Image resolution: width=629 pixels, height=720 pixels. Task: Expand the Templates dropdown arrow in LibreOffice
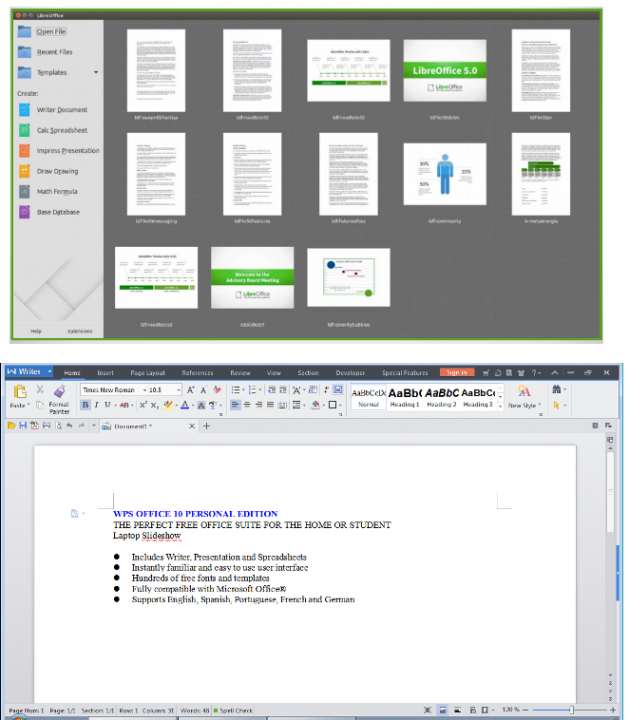click(96, 72)
